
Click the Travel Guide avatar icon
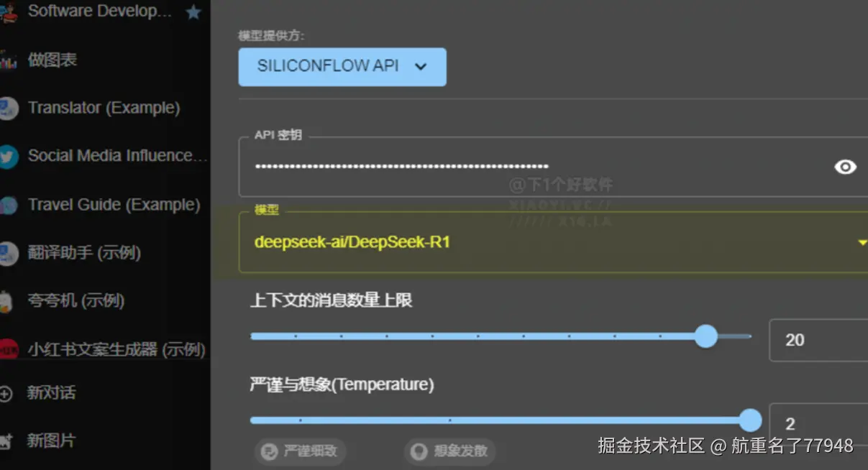(x=8, y=205)
